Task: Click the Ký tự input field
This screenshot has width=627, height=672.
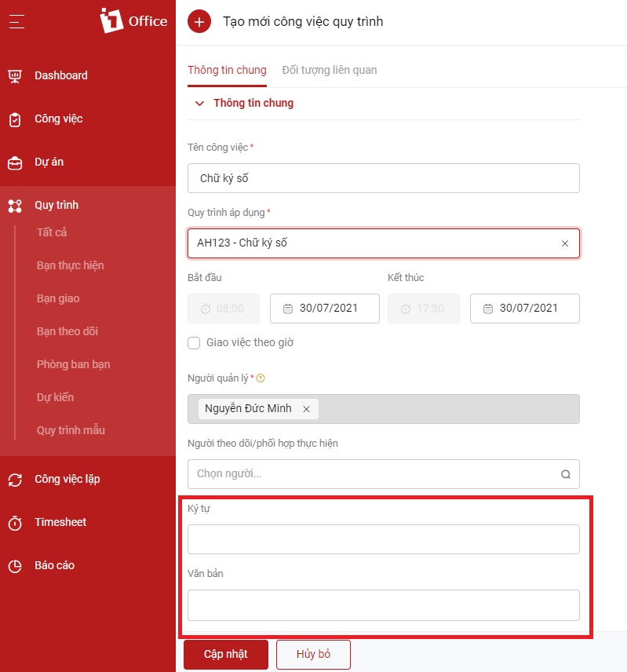Action: tap(383, 539)
